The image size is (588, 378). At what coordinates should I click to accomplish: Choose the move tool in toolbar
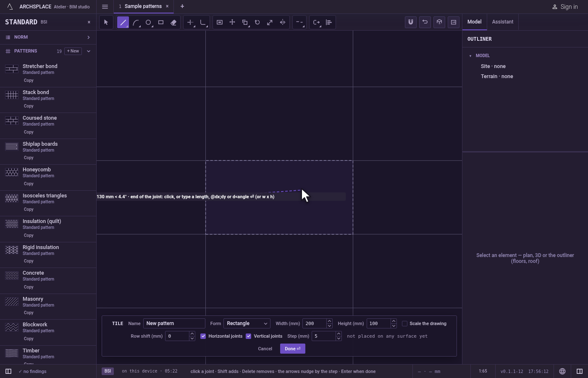(x=232, y=22)
